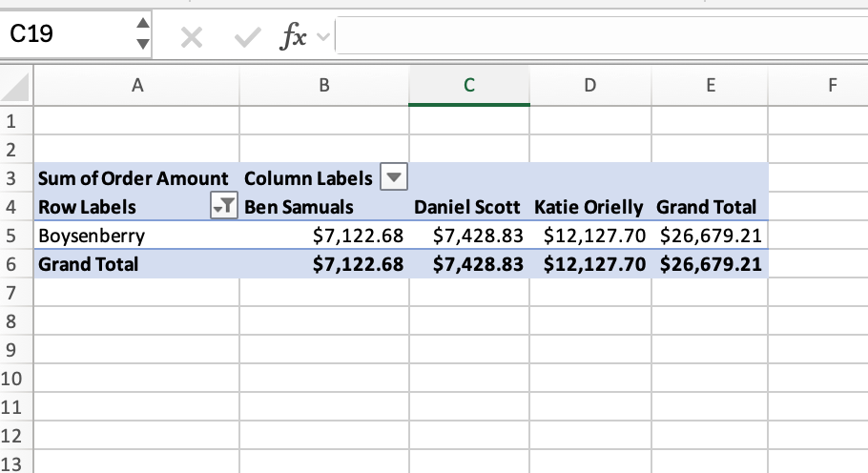Click into the formula bar field

pyautogui.click(x=601, y=35)
